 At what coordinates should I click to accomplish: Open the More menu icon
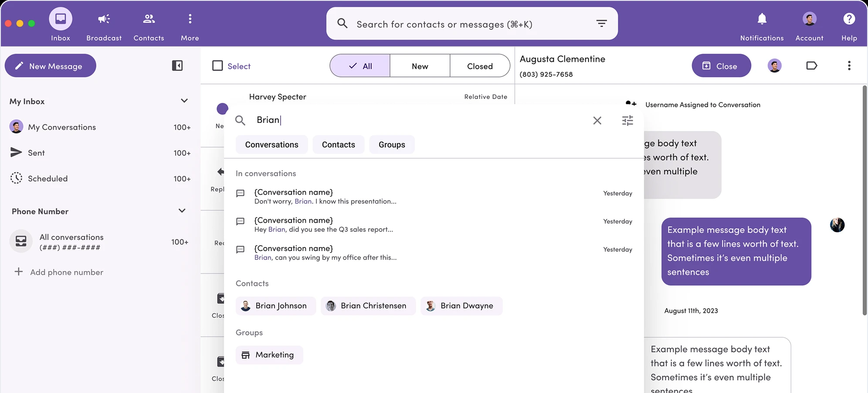point(190,19)
